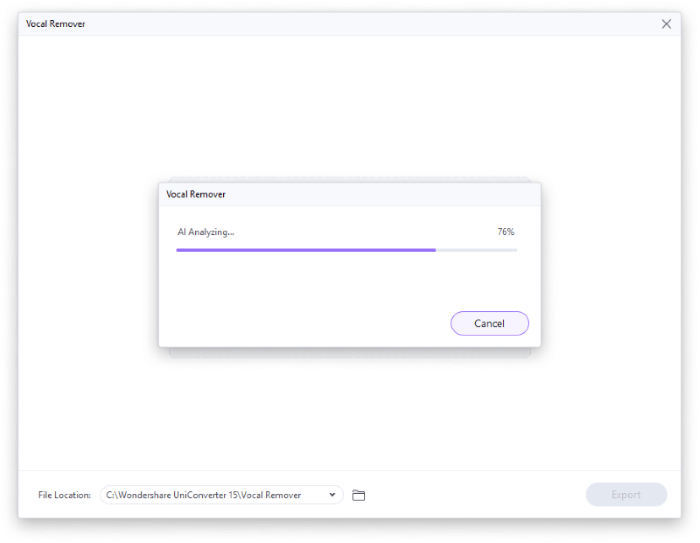Click blank workspace above the progress dialog
The image size is (700, 543).
point(350,107)
